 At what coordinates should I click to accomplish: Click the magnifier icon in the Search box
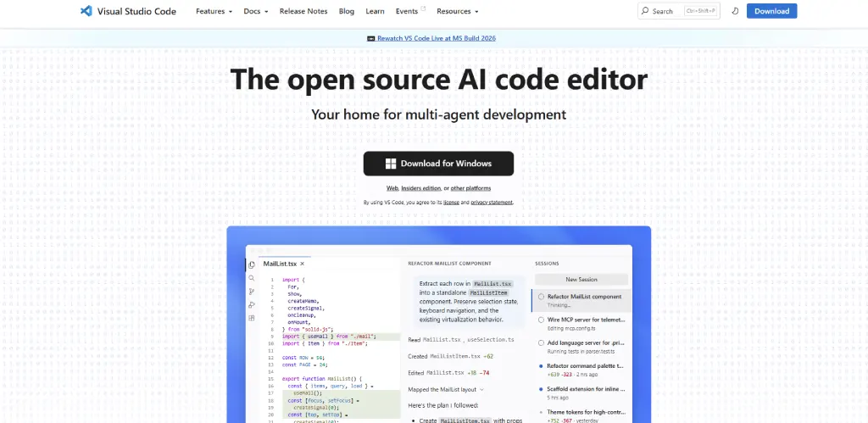pos(645,11)
